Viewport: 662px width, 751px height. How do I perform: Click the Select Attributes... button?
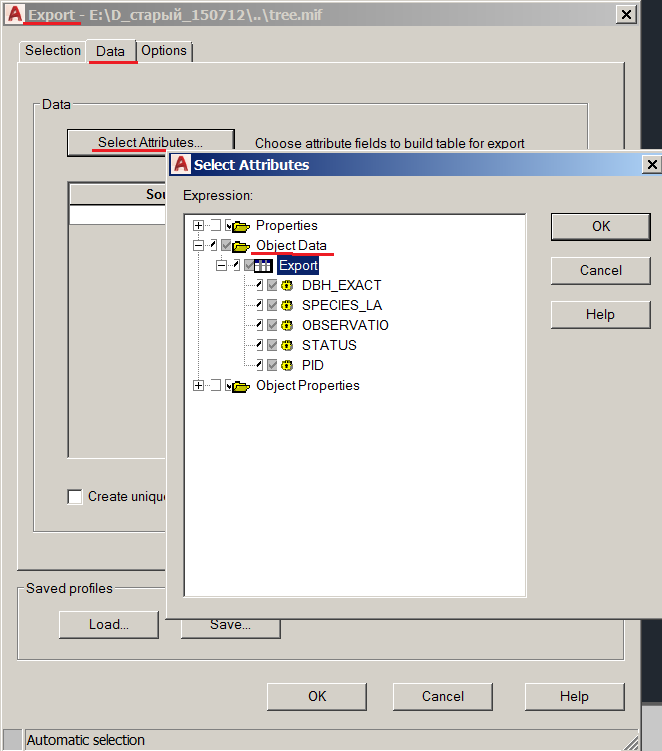pyautogui.click(x=150, y=142)
